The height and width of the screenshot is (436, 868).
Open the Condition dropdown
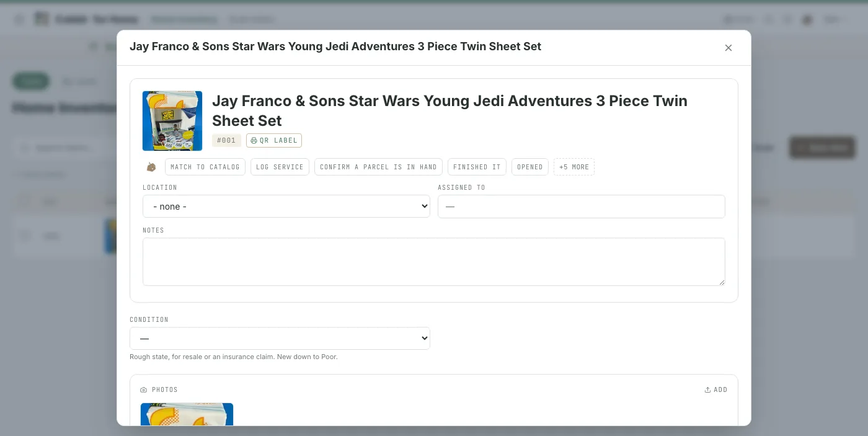click(280, 339)
